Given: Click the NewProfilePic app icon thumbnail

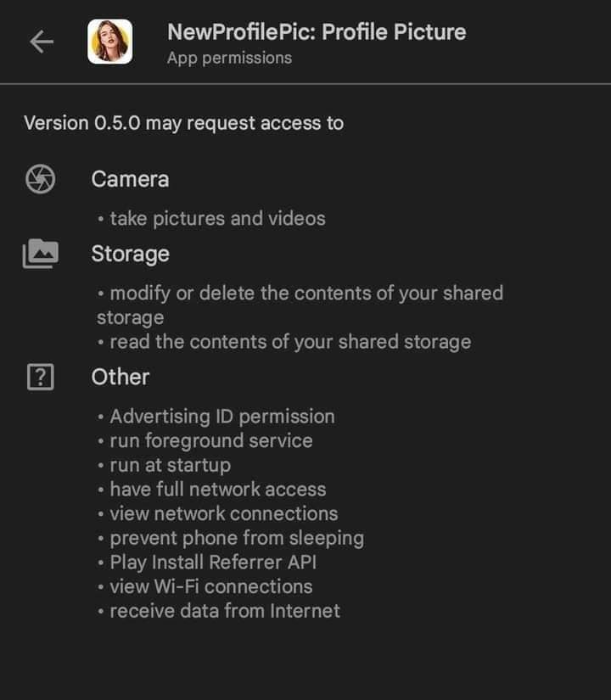Looking at the screenshot, I should click(x=110, y=42).
